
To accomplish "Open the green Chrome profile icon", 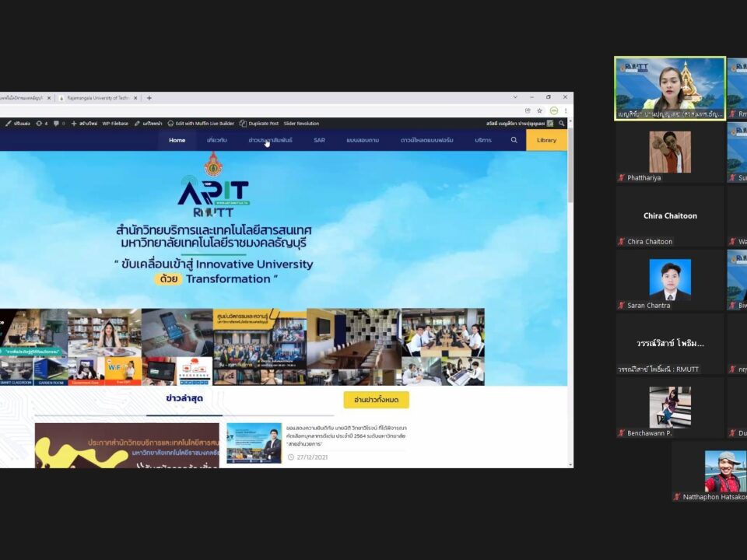I will point(553,110).
